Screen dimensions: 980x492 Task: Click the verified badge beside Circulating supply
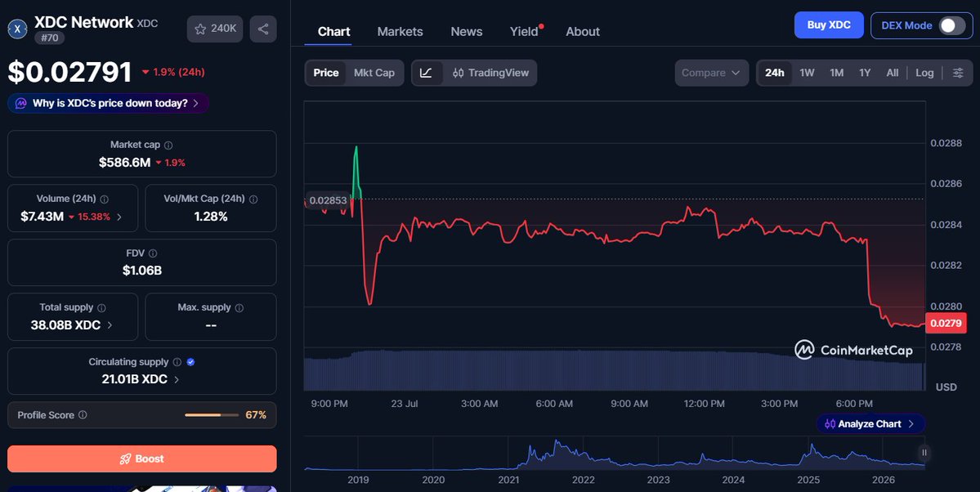tap(190, 362)
